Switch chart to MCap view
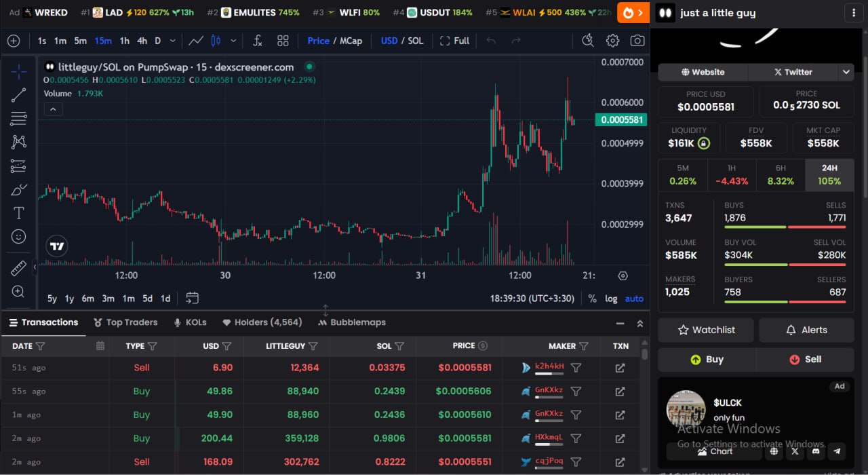This screenshot has width=868, height=475. [351, 41]
